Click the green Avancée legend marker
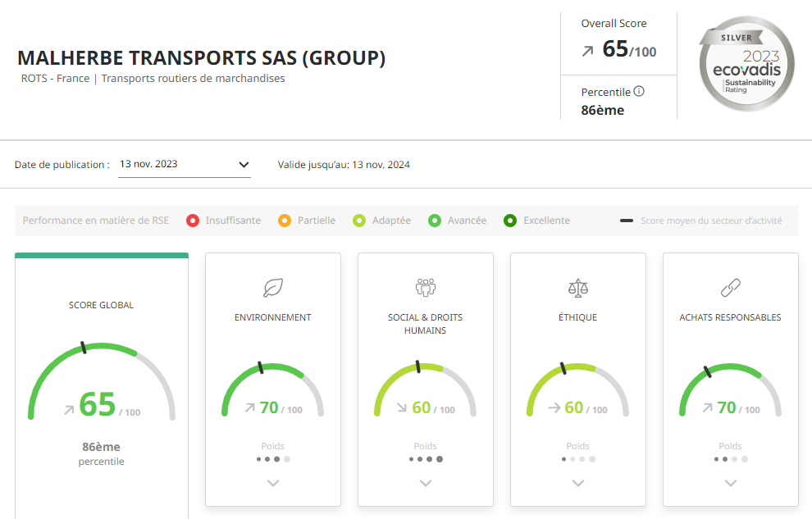Viewport: 812px width, 519px height. (x=435, y=221)
